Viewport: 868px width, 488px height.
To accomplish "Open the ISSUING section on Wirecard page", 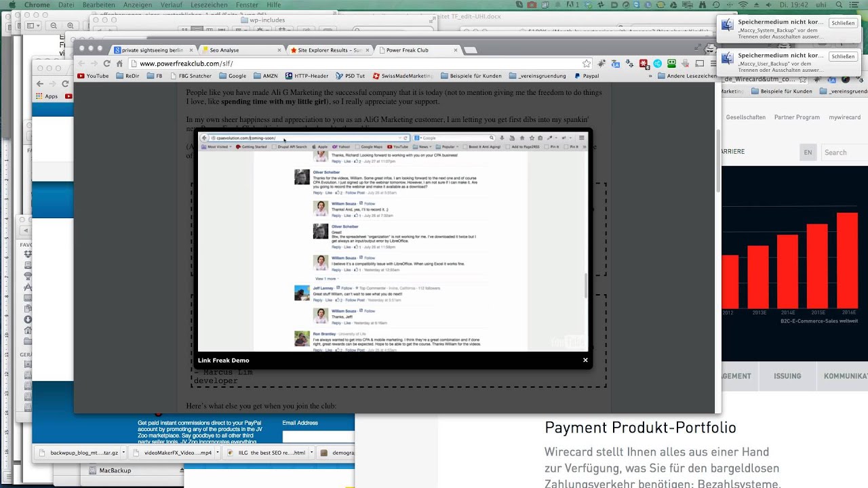I will 787,376.
